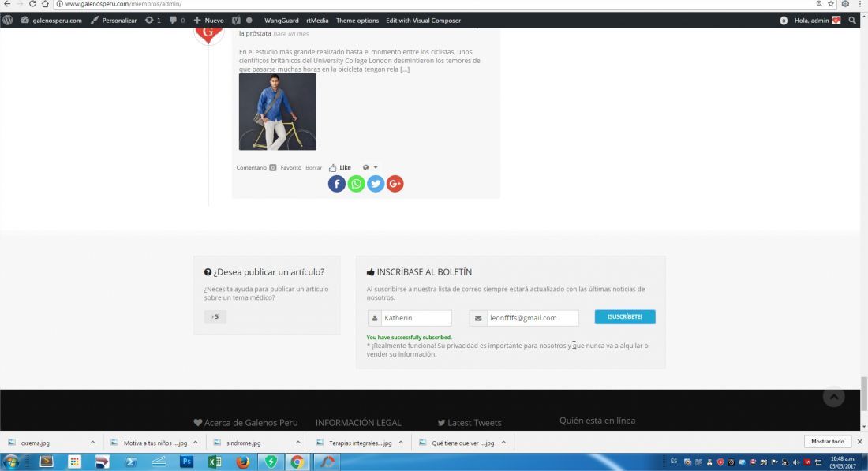Open Sublime Text from the taskbar
Viewport: 868px width, 471px height.
point(47,462)
